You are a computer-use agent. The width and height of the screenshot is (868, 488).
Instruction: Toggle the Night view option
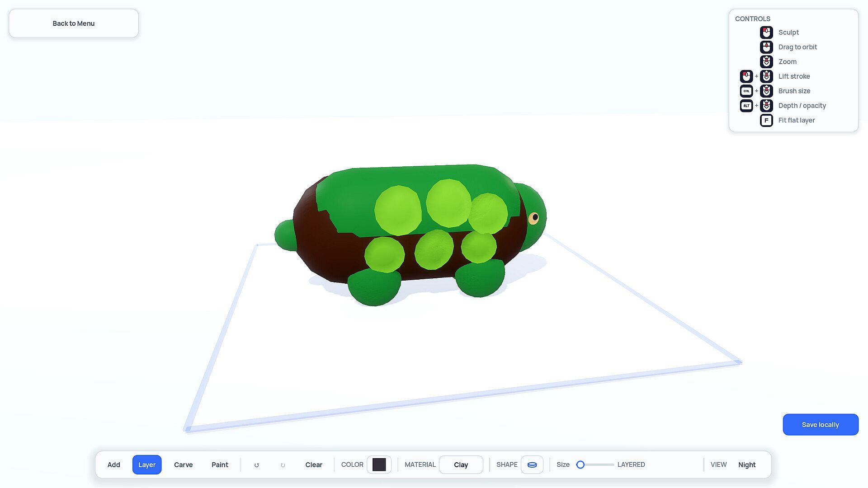(747, 465)
